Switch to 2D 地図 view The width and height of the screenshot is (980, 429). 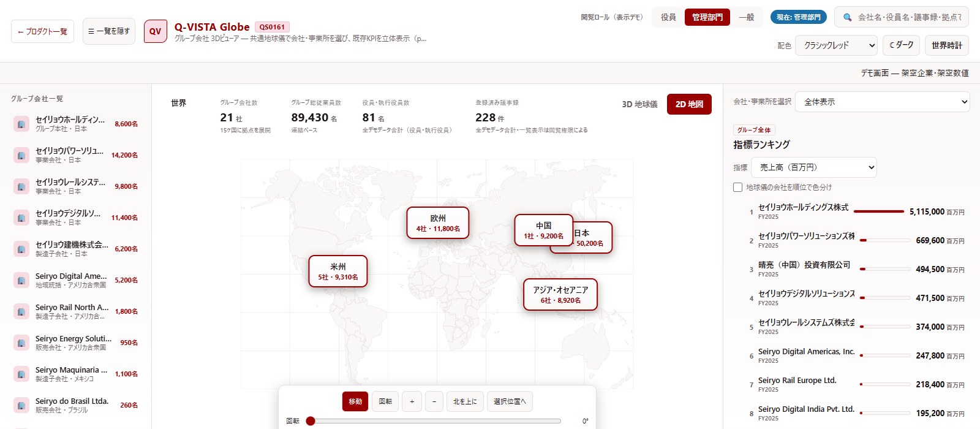(689, 104)
